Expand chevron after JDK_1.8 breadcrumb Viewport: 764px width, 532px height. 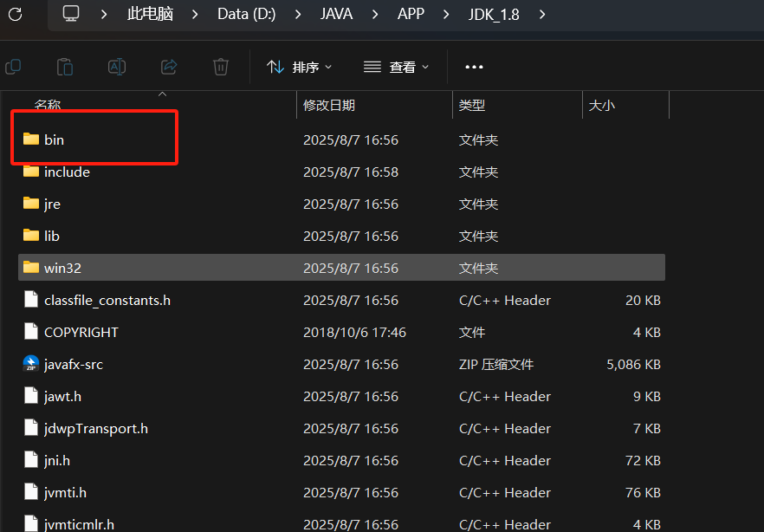pos(542,15)
